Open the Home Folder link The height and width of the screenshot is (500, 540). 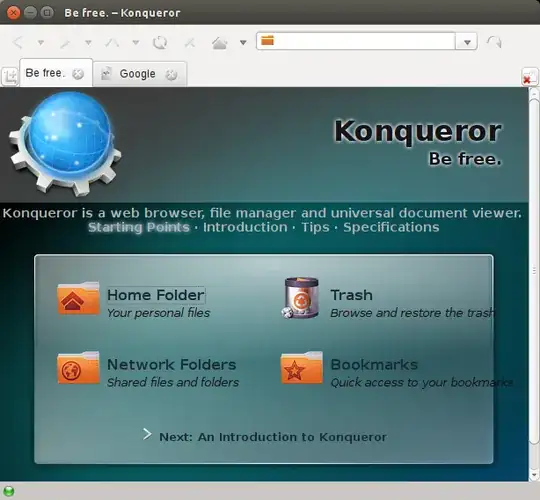point(156,295)
